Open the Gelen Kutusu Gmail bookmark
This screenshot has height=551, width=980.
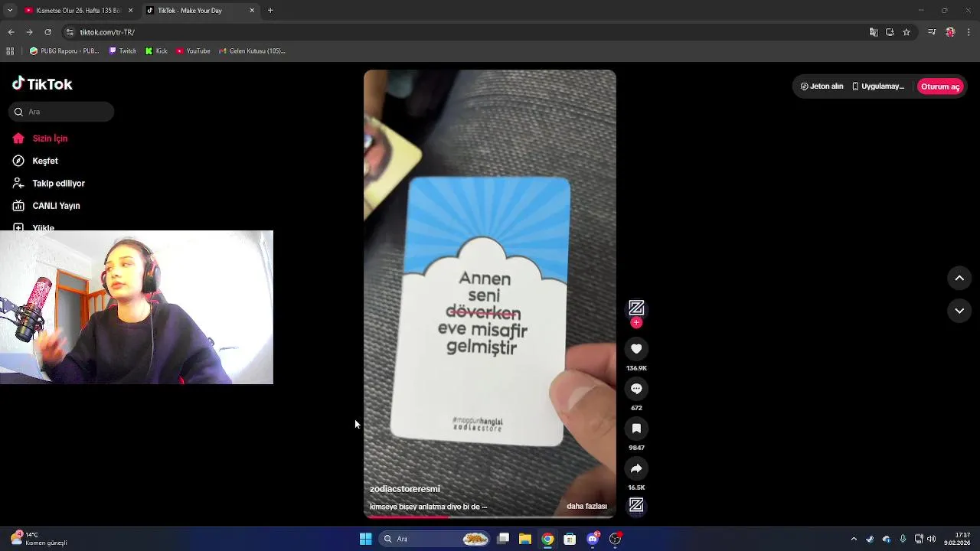point(252,51)
